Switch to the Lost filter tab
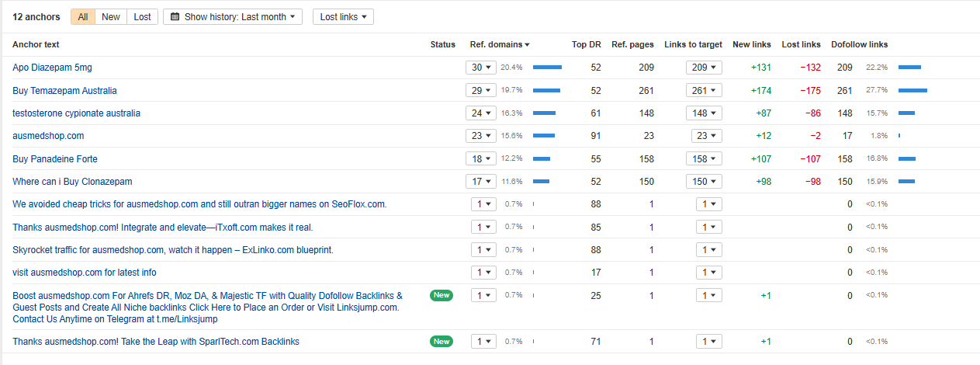 click(x=143, y=17)
